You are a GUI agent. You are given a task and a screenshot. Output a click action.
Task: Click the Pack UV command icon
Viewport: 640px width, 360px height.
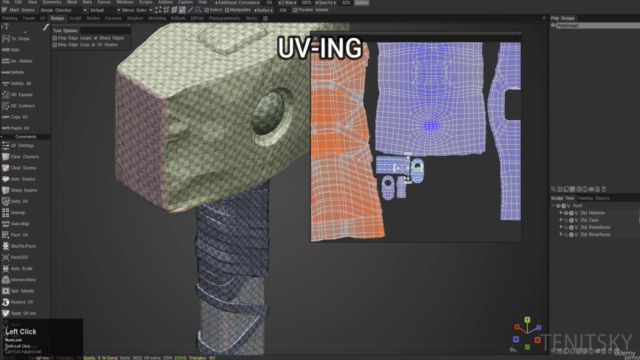[5, 235]
